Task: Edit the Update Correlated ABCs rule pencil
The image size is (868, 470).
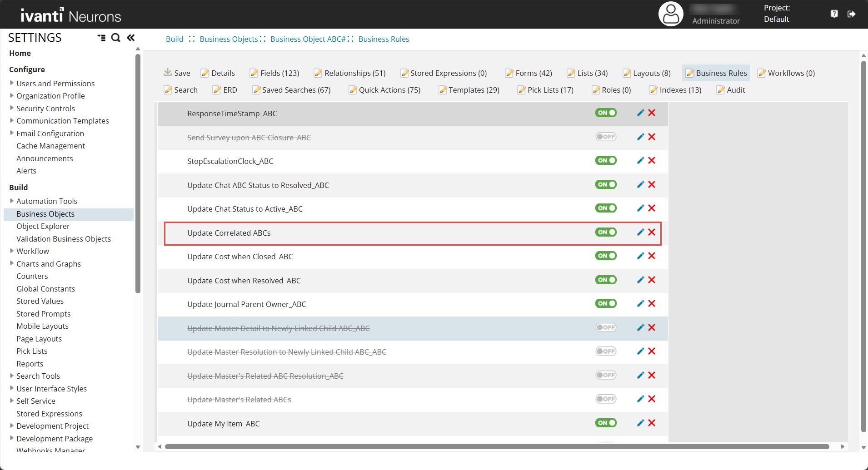Action: [640, 232]
